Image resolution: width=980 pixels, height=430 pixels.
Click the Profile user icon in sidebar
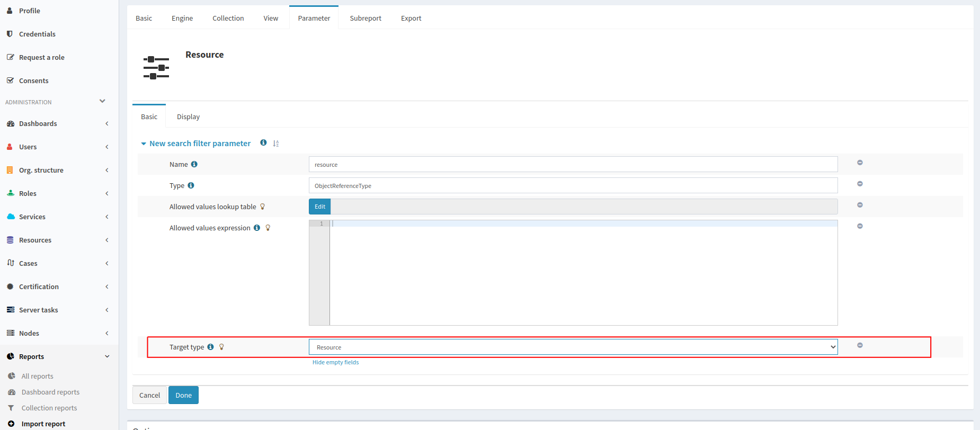click(x=10, y=11)
